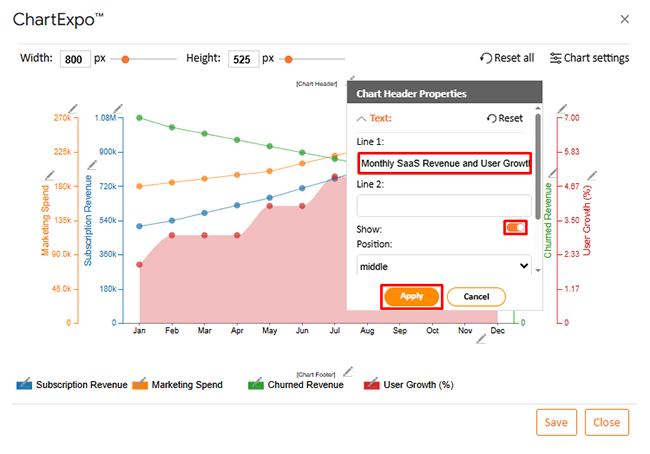This screenshot has height=454, width=650.
Task: Click the Chart Header Properties title bar
Action: click(444, 92)
